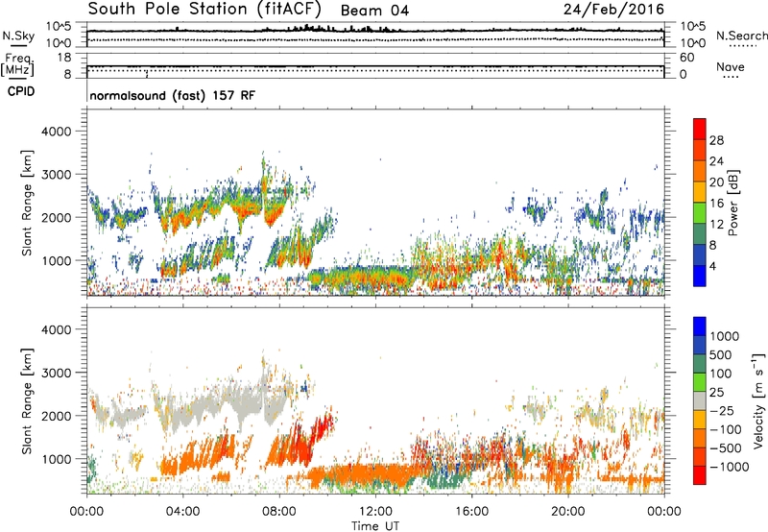
Task: Click the '4000' tick on the power panel
Action: point(57,132)
